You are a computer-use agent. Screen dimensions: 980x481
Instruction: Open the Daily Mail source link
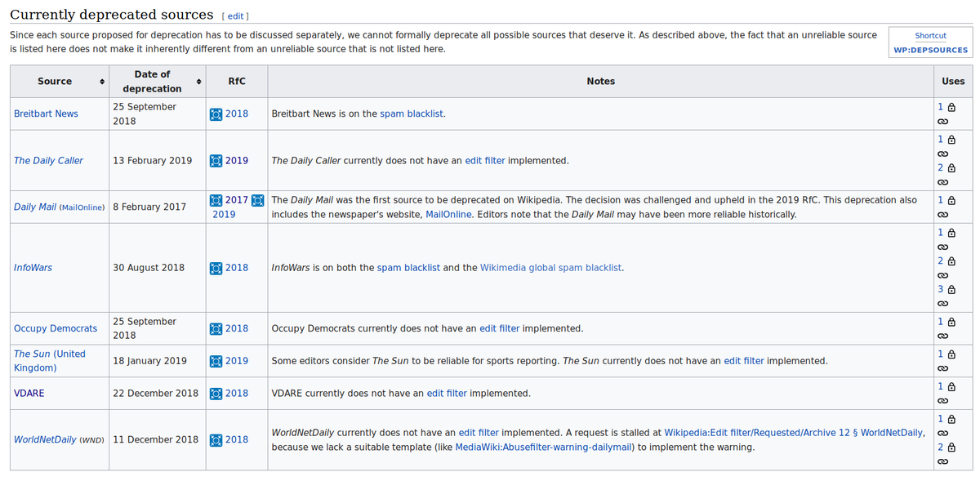(35, 207)
